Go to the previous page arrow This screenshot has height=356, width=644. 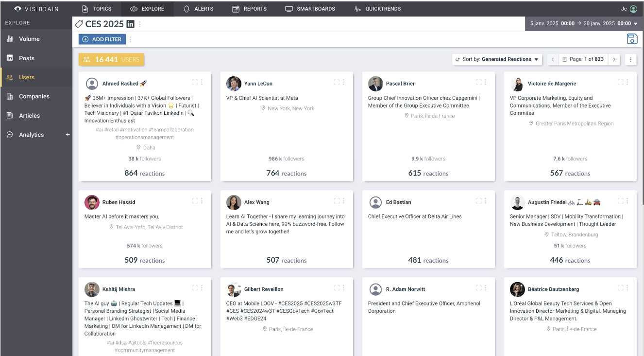(553, 59)
